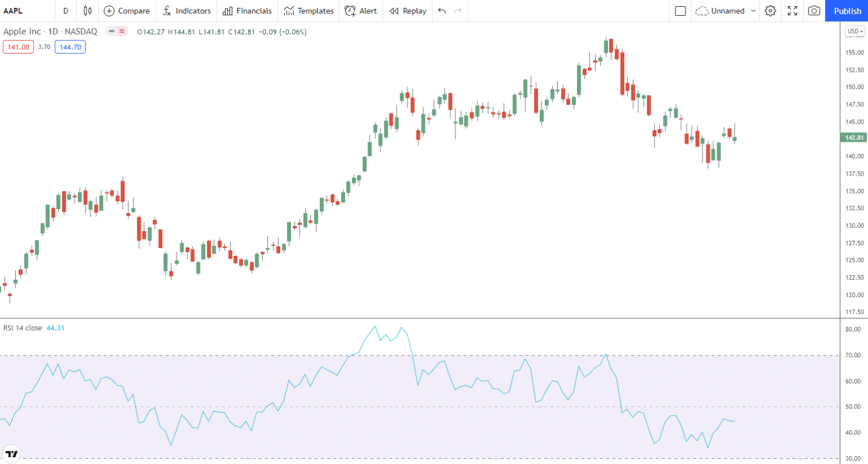Click the 142.81 price label on the scale
Image resolution: width=868 pixels, height=464 pixels.
tap(853, 137)
